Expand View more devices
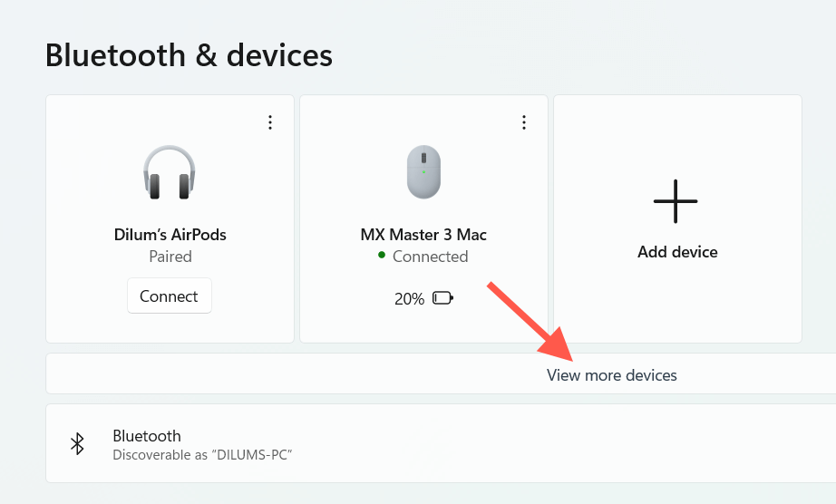 point(611,374)
